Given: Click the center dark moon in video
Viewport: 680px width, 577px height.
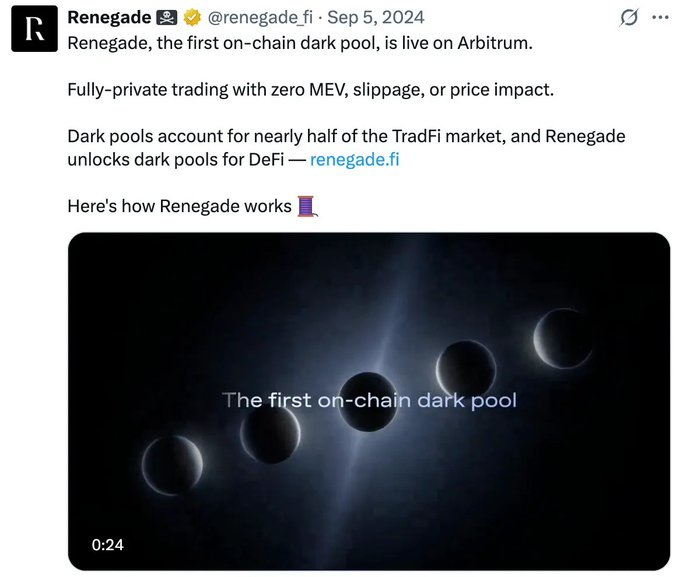Looking at the screenshot, I should [368, 401].
